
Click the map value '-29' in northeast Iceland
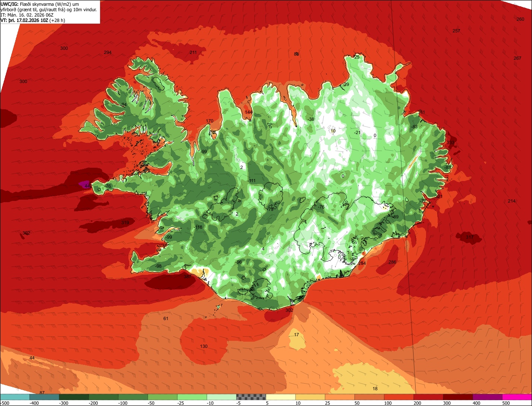click(346, 84)
